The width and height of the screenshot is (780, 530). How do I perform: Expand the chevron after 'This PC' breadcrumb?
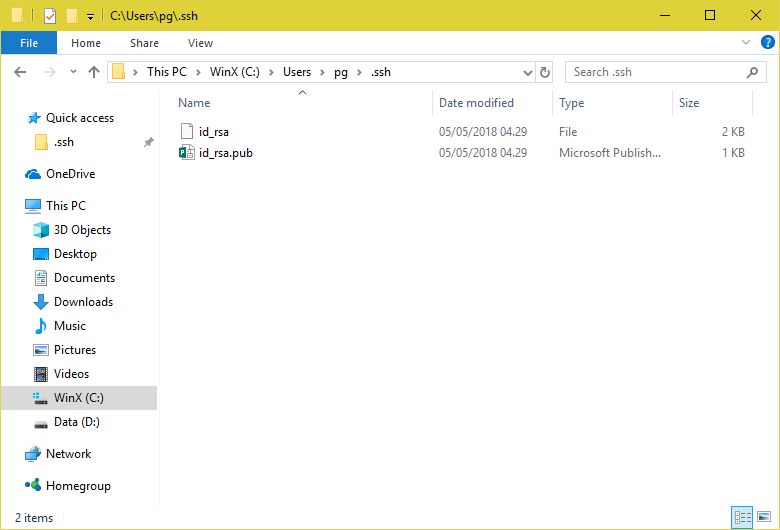(x=198, y=72)
